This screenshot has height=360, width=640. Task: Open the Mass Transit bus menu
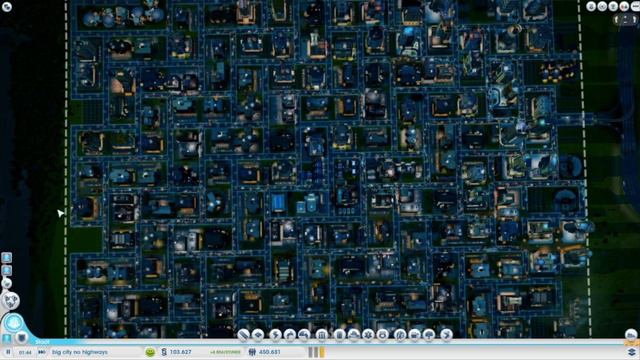click(x=415, y=335)
